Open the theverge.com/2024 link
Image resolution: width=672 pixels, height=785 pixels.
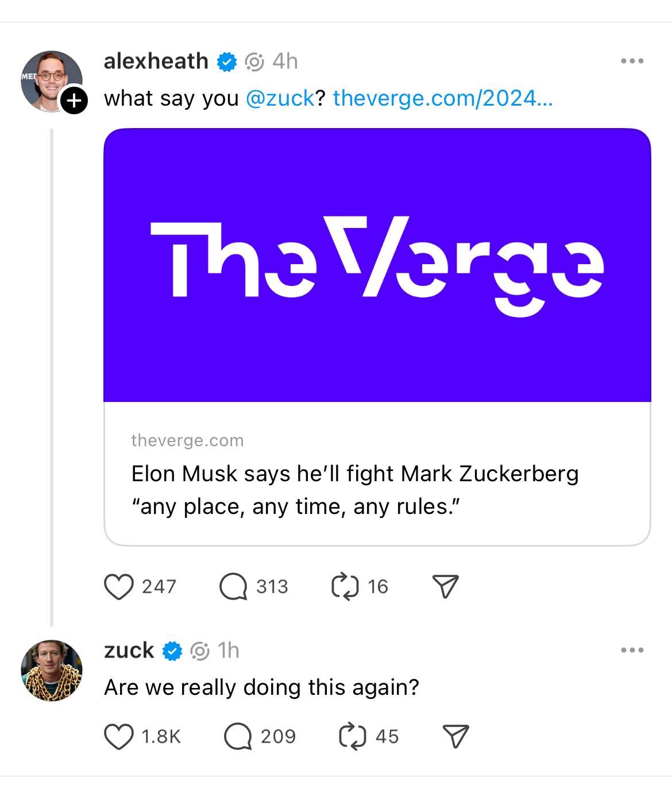coord(443,98)
